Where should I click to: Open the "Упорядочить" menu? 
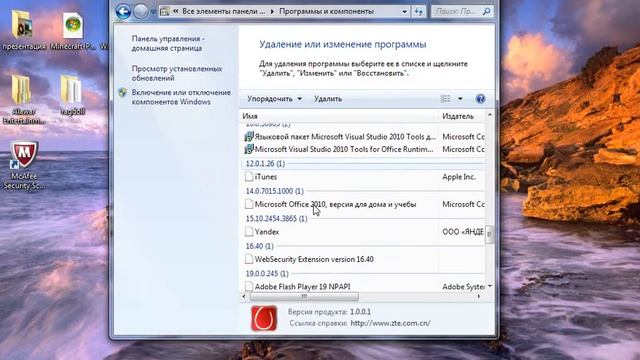click(274, 99)
